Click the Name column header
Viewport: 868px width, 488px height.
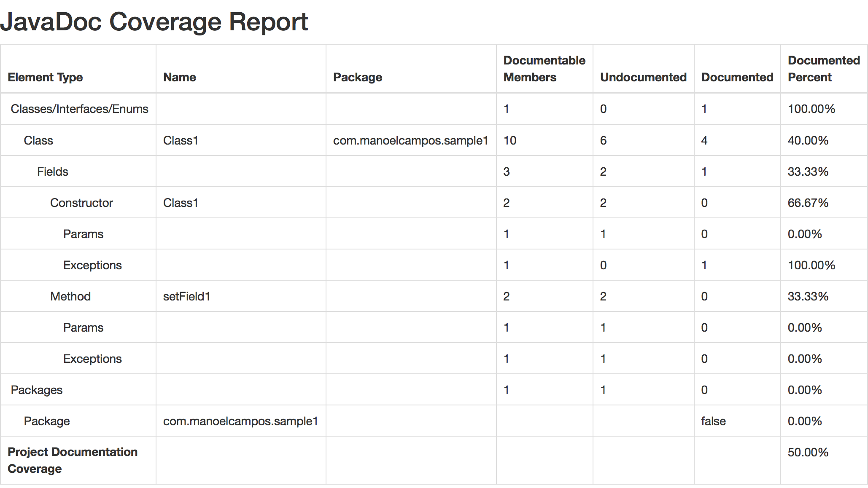pyautogui.click(x=180, y=78)
